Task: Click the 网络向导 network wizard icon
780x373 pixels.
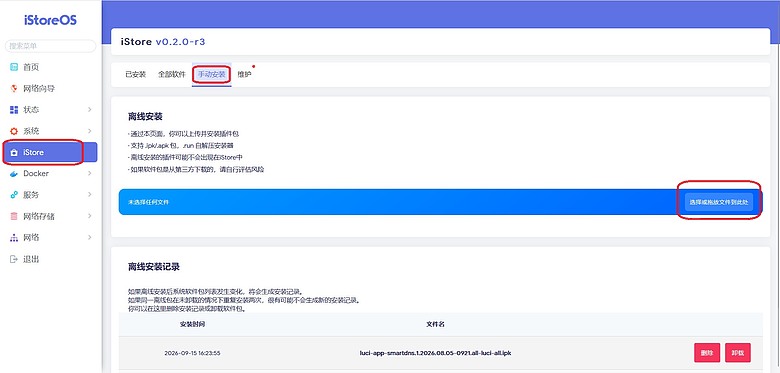Action: point(14,89)
